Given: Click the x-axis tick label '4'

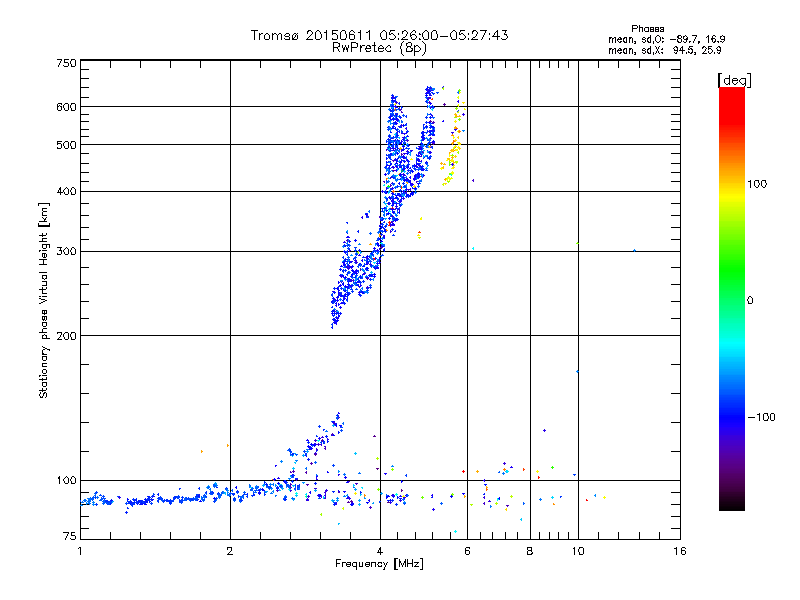Looking at the screenshot, I should (x=380, y=551).
